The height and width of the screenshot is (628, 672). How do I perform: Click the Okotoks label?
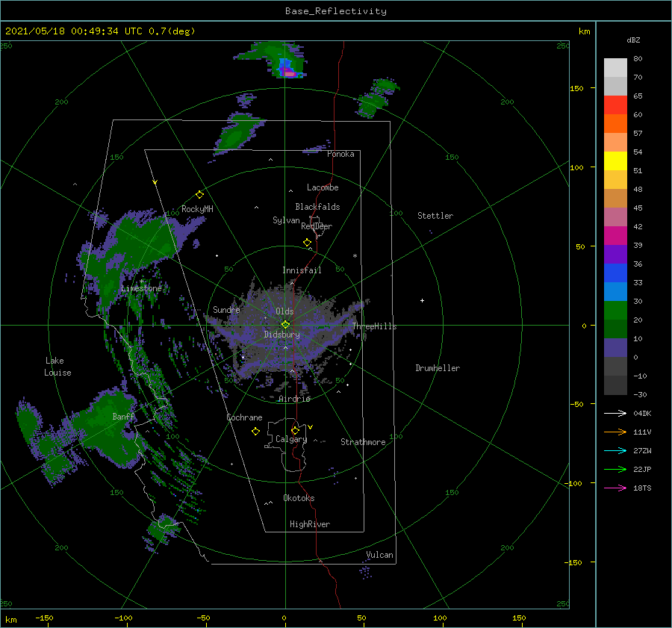click(299, 498)
